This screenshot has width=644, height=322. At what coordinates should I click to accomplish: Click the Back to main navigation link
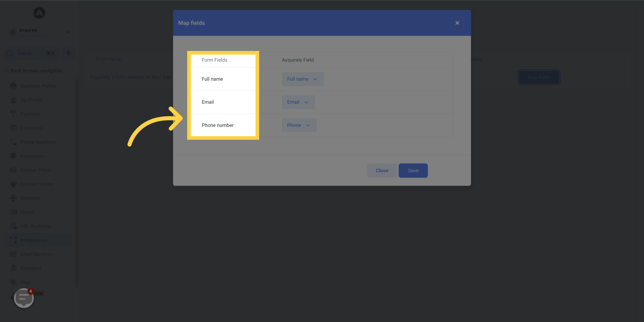(37, 71)
